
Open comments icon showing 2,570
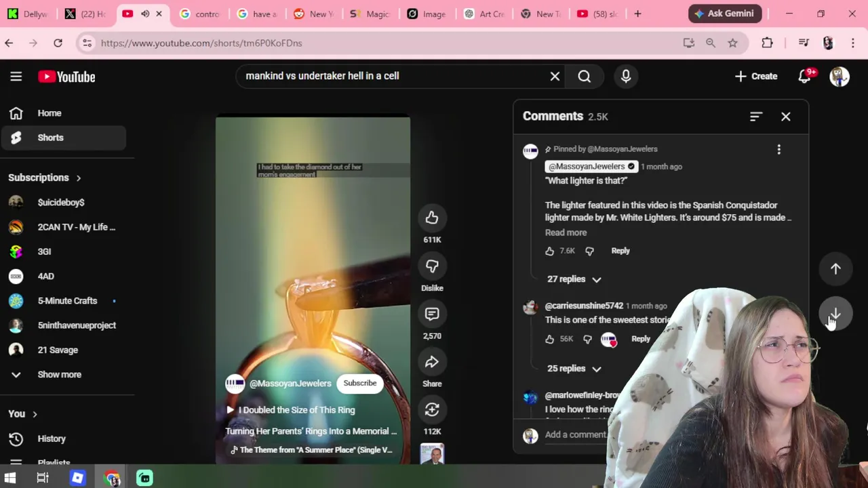(432, 314)
